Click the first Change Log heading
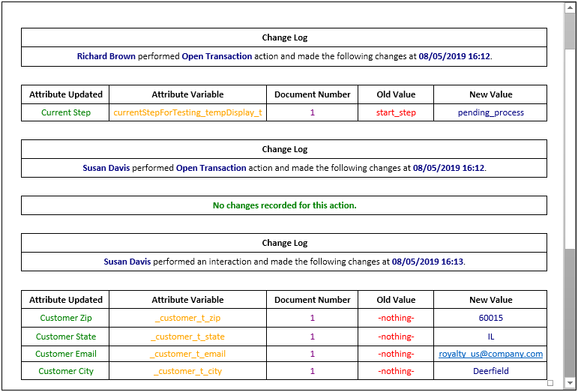578x392 pixels. (x=284, y=37)
